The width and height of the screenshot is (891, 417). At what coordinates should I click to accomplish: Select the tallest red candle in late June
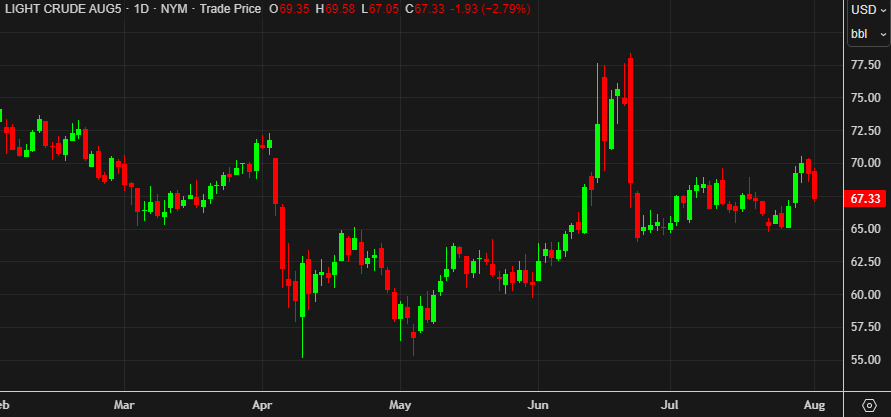(630, 120)
